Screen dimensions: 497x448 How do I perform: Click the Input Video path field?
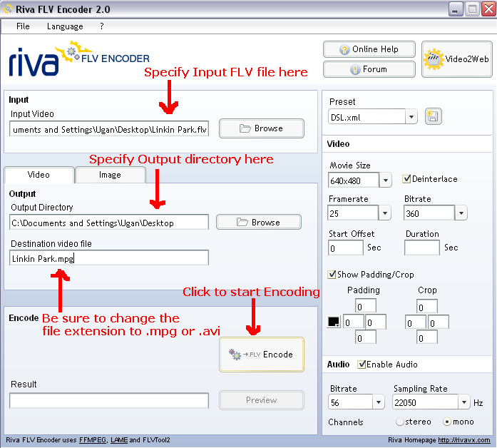pos(109,128)
